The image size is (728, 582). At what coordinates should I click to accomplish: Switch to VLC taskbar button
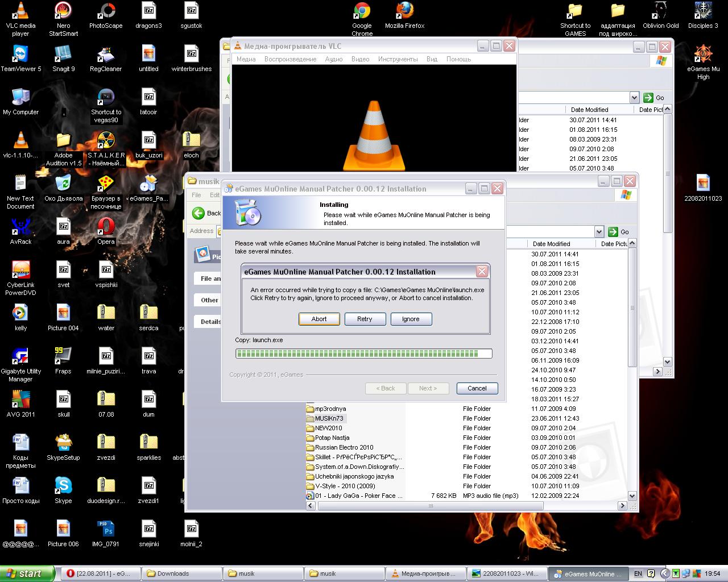click(425, 573)
